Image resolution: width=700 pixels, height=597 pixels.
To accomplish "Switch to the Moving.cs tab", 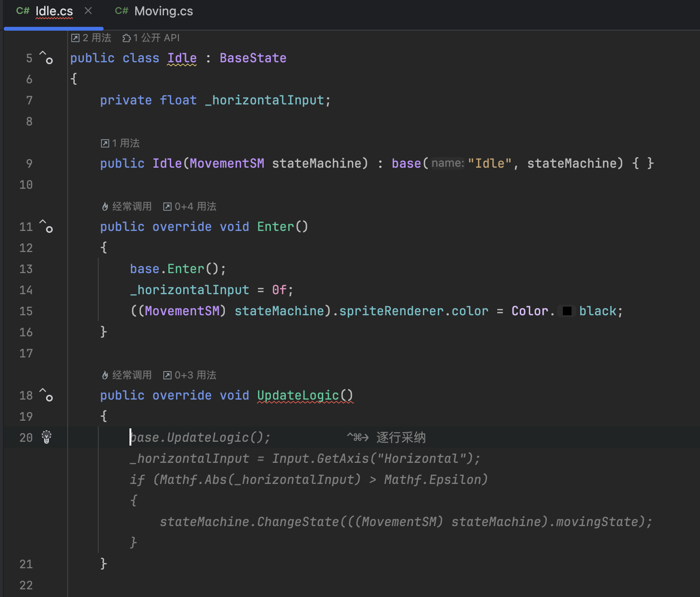I will tap(154, 11).
